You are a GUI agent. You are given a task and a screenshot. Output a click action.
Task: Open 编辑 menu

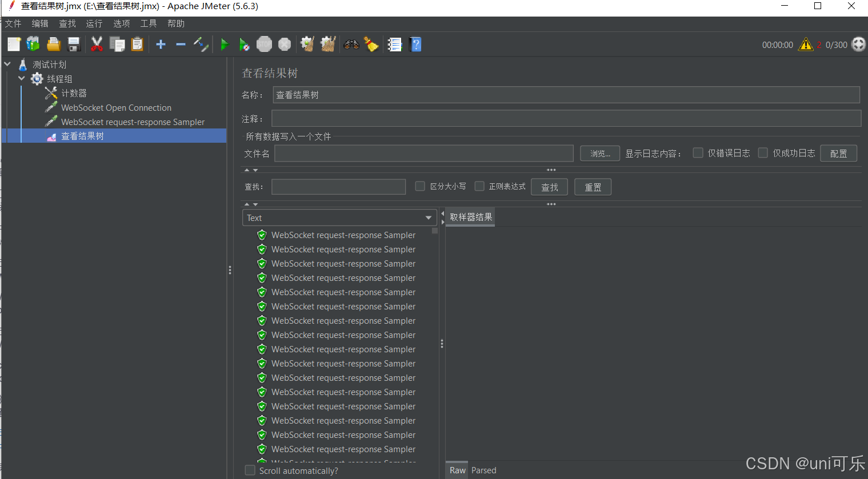pos(40,23)
